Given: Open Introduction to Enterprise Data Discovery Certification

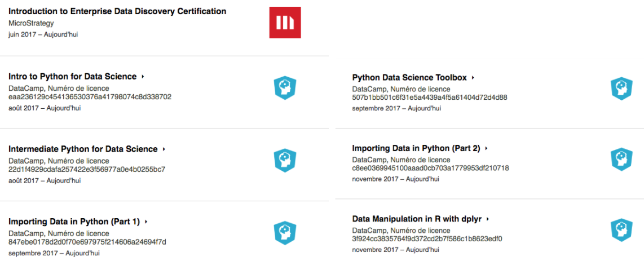Looking at the screenshot, I should point(117,11).
